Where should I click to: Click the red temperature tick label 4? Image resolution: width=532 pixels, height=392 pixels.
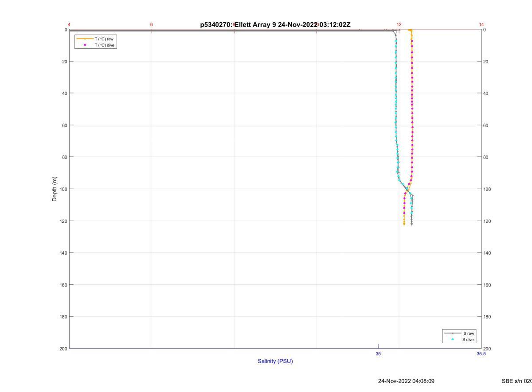pyautogui.click(x=69, y=25)
